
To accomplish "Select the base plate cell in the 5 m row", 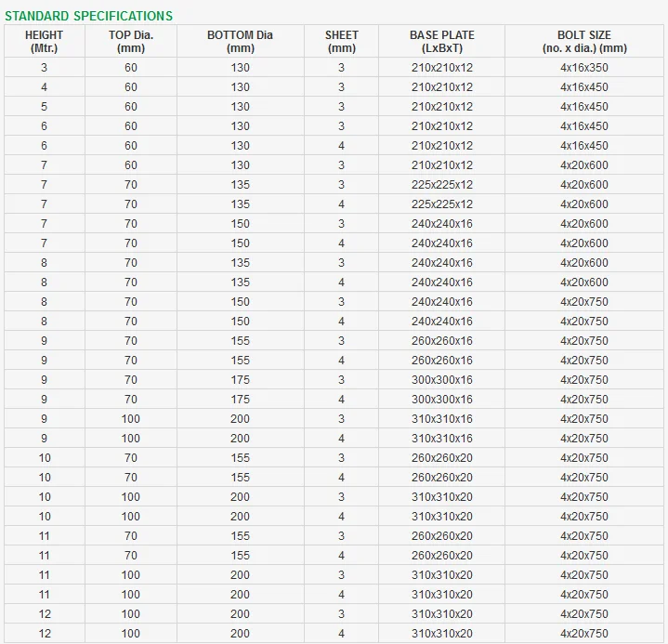I will [441, 107].
